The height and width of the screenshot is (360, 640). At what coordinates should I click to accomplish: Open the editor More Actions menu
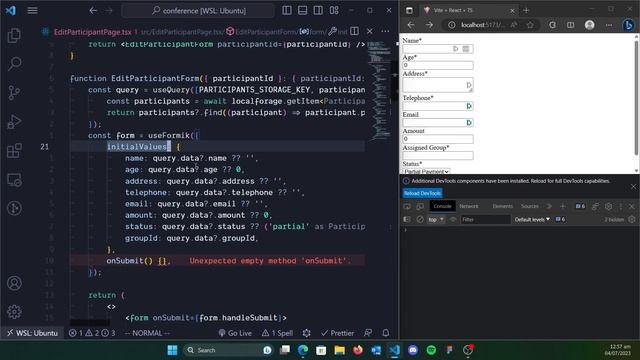tap(385, 31)
